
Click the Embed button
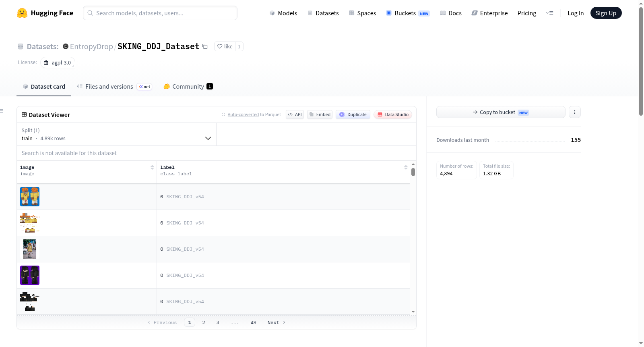(x=320, y=114)
